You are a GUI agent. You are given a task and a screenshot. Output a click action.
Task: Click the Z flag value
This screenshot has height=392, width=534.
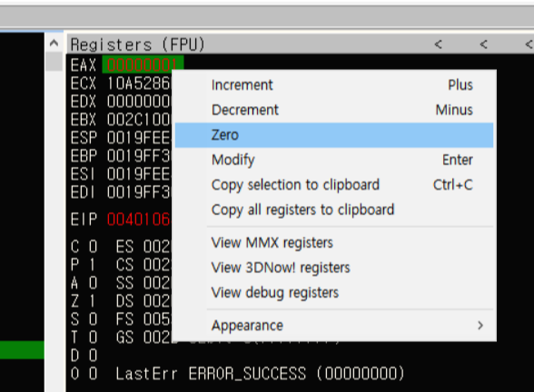pos(93,301)
